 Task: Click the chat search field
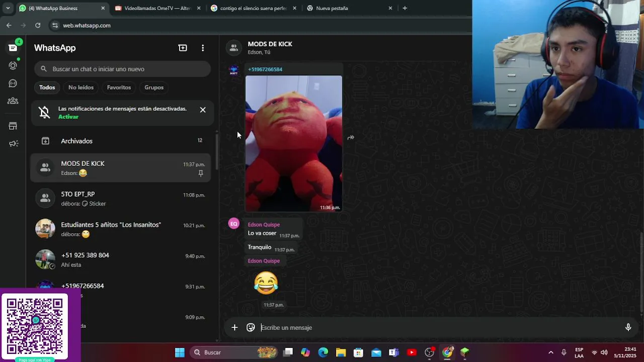(122, 69)
